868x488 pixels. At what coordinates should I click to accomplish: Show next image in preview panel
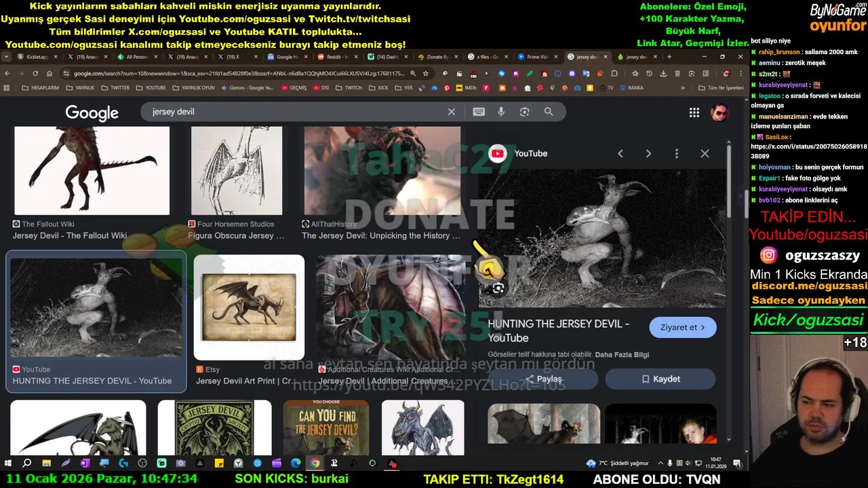[x=648, y=154]
